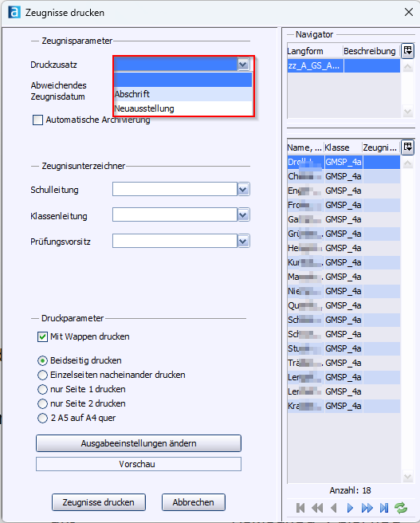Jump to first record in navigator
Screen dimensions: 420x523
pos(300,508)
